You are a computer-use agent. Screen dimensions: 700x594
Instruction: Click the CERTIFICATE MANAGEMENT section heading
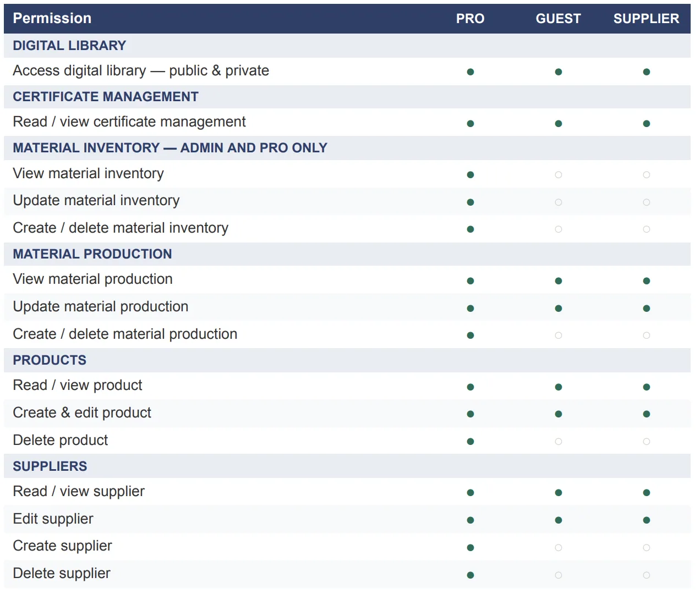106,97
